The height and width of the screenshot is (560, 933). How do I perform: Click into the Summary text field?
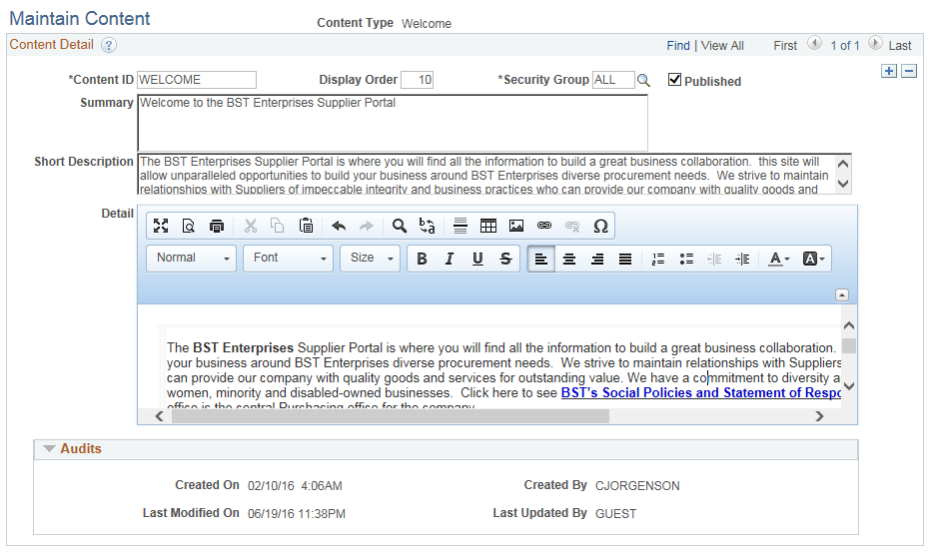(393, 123)
